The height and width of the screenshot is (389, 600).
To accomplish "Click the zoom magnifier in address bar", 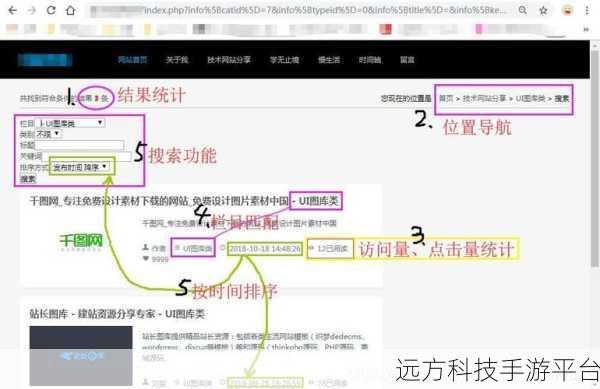I will (522, 10).
